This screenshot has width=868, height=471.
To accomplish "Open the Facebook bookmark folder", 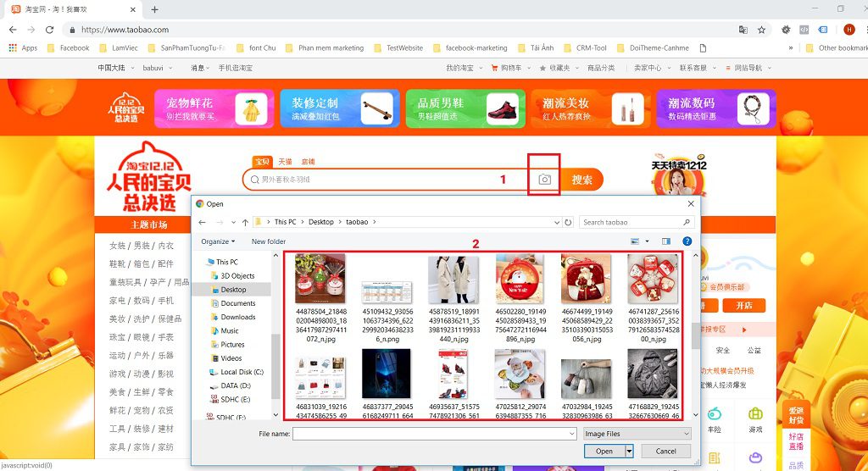I will tap(69, 48).
